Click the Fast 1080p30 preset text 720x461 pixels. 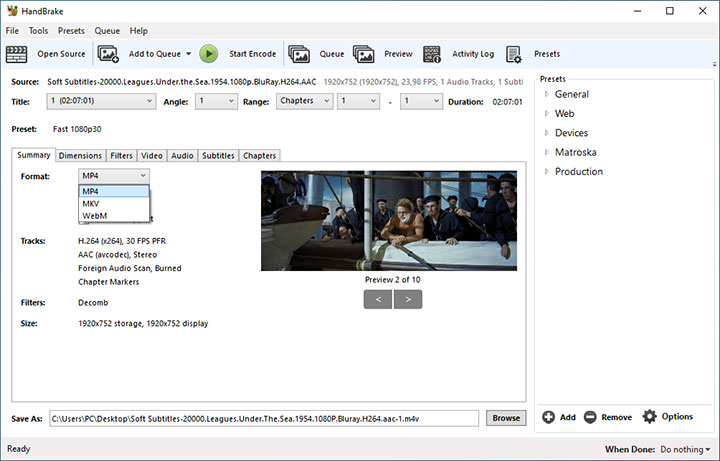[x=77, y=129]
